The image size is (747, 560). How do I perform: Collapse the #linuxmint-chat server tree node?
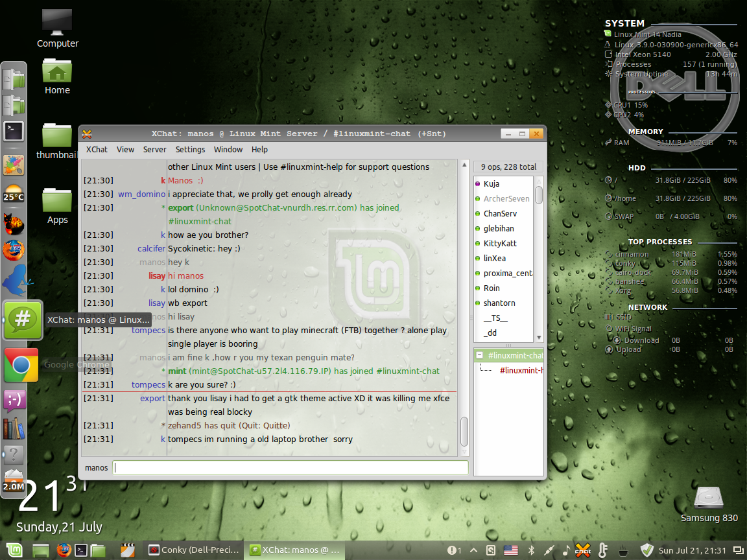click(x=480, y=355)
